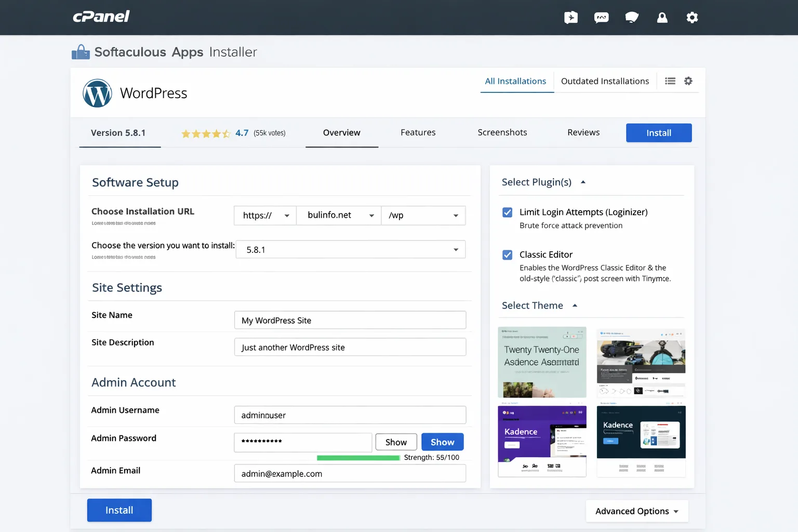Select the Version 5.8.1 tab
The image size is (798, 532).
(118, 133)
